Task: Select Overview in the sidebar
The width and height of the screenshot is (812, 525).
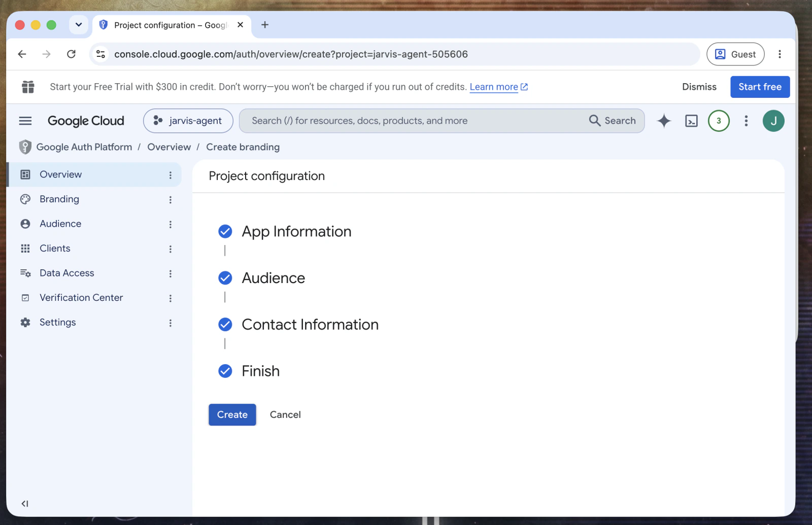Action: 94,174
